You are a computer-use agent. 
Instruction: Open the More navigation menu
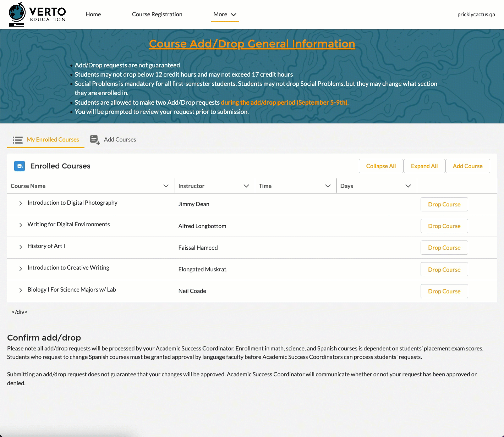(225, 15)
